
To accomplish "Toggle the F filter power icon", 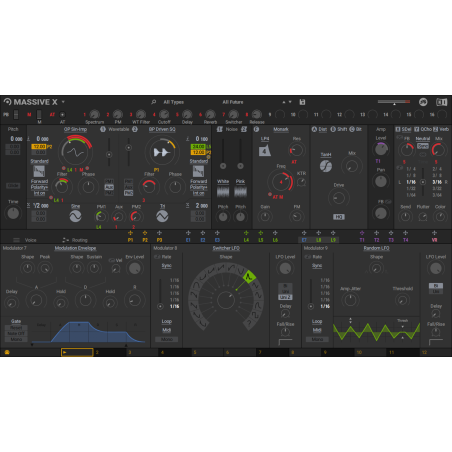I will (x=256, y=129).
